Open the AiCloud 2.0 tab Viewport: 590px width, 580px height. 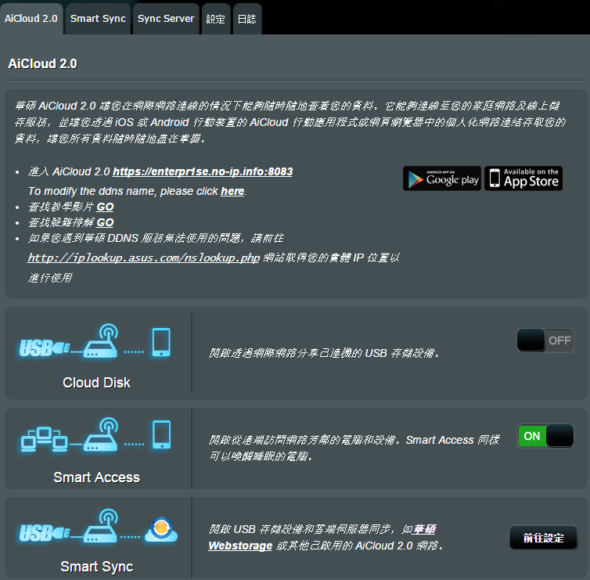click(31, 18)
